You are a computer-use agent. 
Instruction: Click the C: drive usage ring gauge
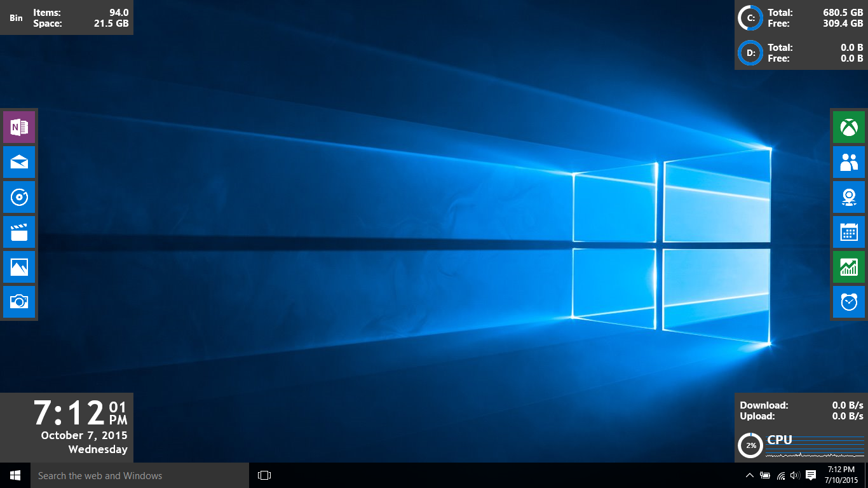pyautogui.click(x=750, y=18)
